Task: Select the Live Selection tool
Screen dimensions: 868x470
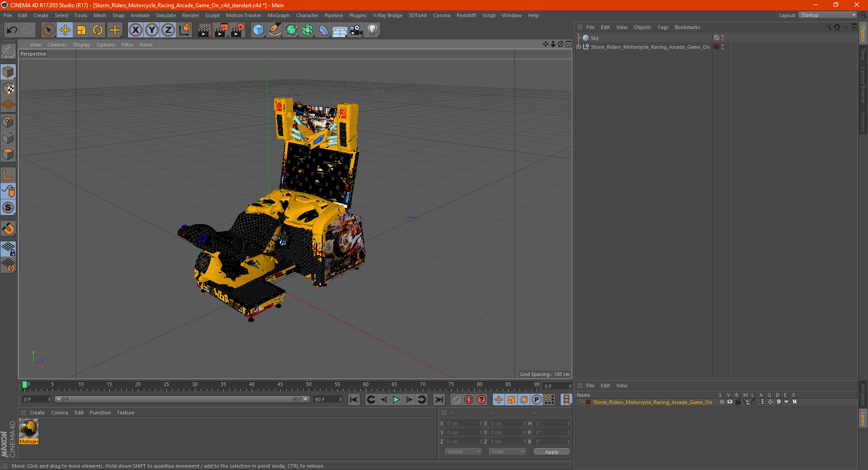Action: [48, 30]
